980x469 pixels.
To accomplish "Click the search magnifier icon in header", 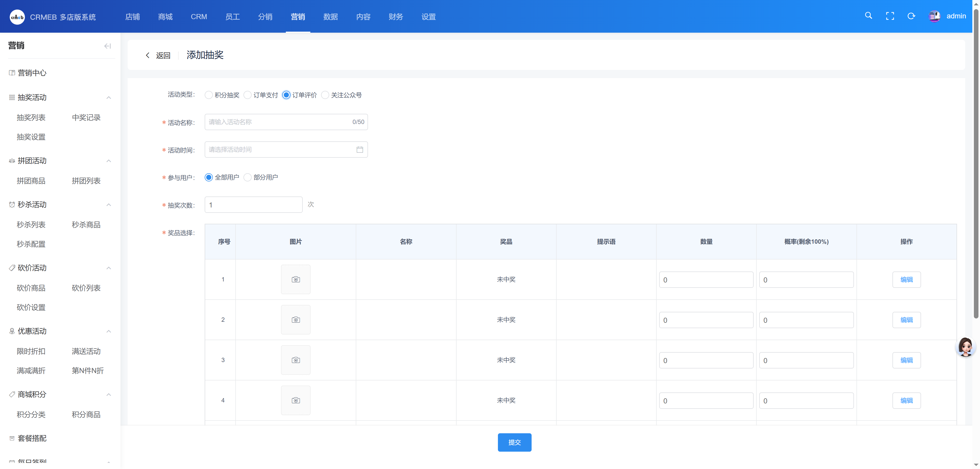I will pos(868,16).
